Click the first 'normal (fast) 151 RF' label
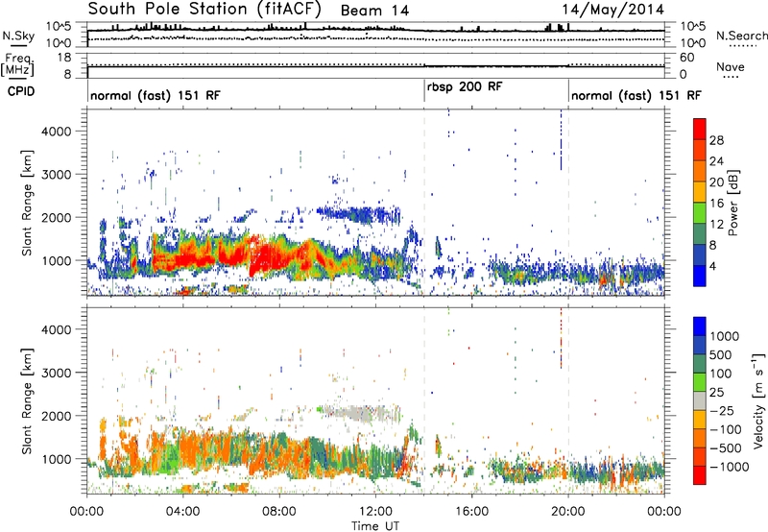Viewport: 768px width, 532px height. point(156,95)
